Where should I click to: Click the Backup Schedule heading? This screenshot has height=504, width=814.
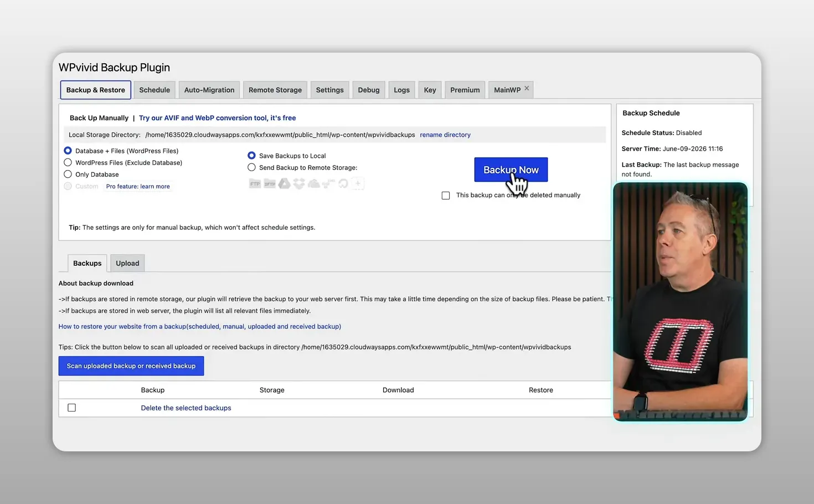coord(651,113)
